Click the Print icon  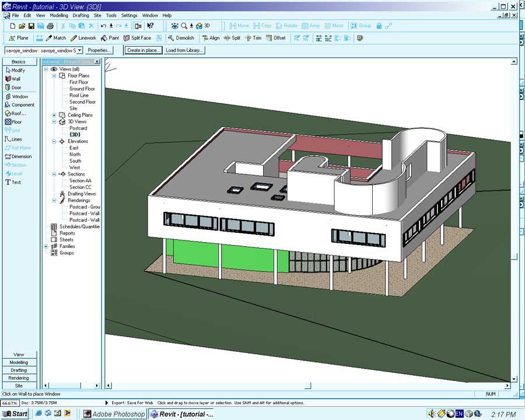[x=50, y=26]
